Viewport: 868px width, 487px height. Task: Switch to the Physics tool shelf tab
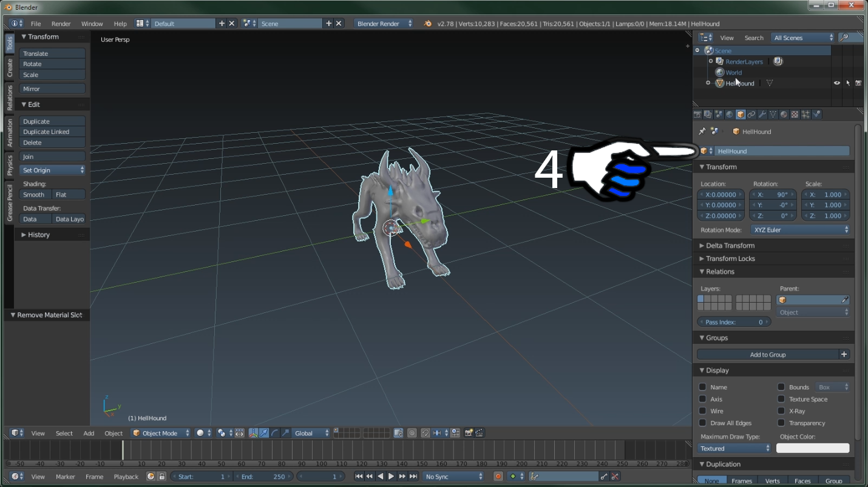pyautogui.click(x=10, y=165)
